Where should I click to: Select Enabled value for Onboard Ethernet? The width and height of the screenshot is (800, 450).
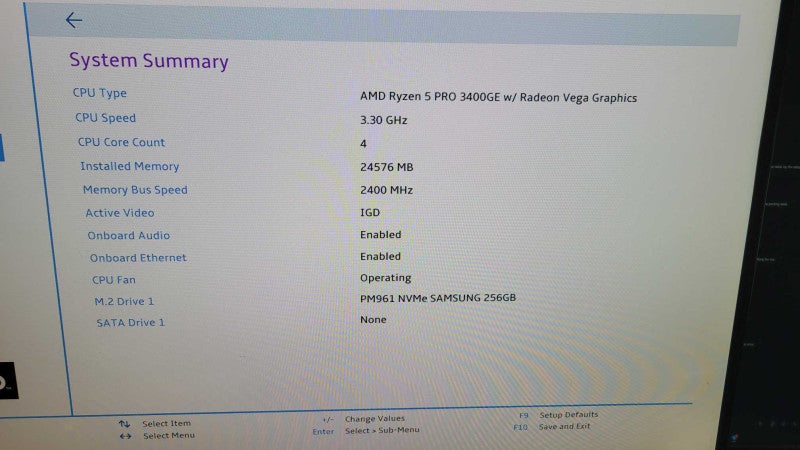pyautogui.click(x=381, y=257)
